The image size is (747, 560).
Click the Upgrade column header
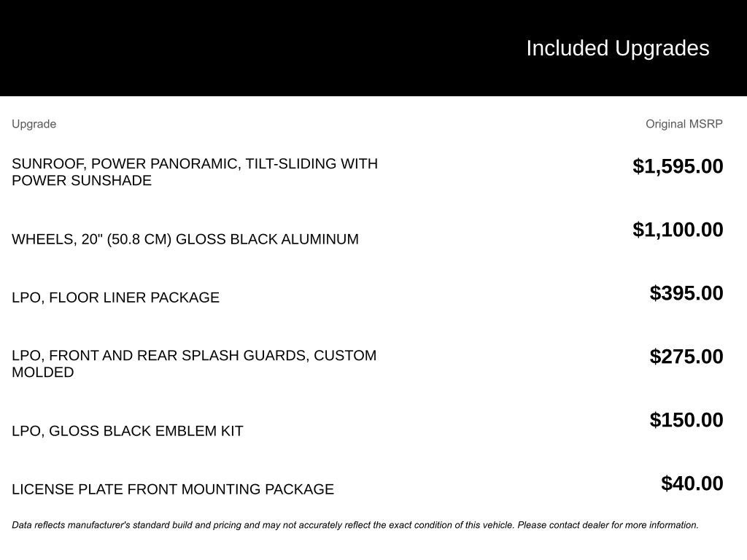click(x=34, y=124)
